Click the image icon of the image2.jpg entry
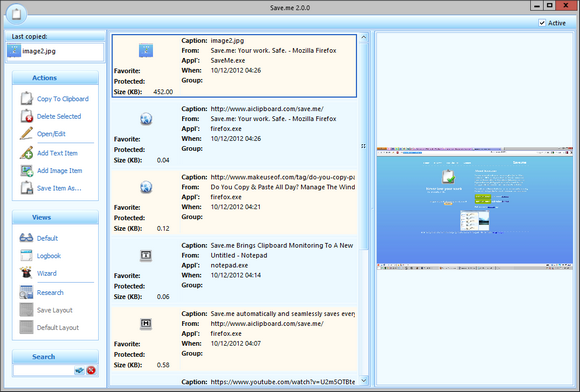580x392 pixels. (x=146, y=50)
